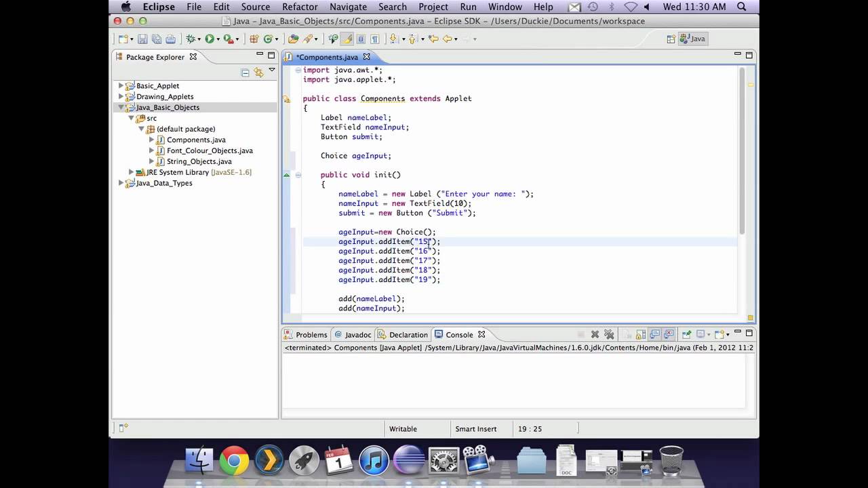Viewport: 868px width, 488px height.
Task: Open the Source menu
Action: pyautogui.click(x=256, y=7)
